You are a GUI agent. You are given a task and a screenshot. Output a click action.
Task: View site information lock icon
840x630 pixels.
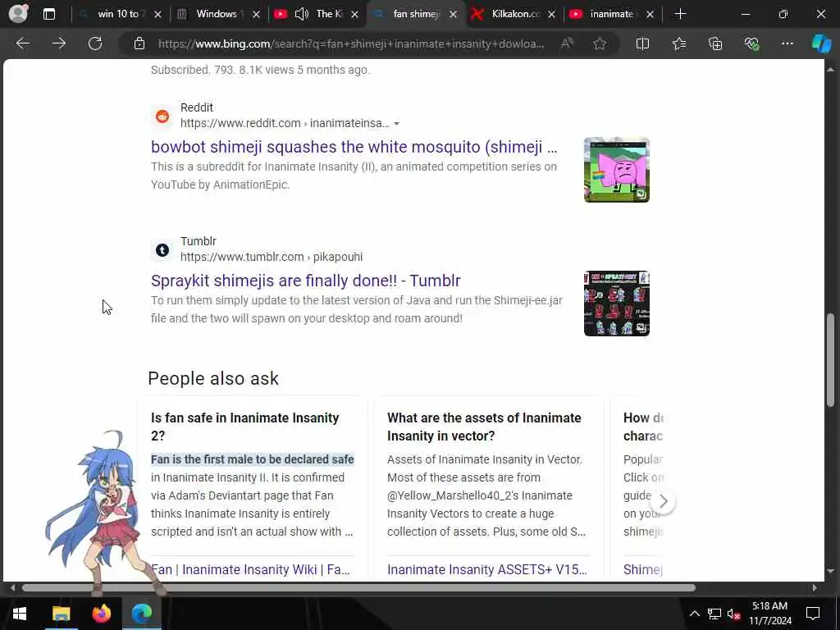[x=139, y=43]
